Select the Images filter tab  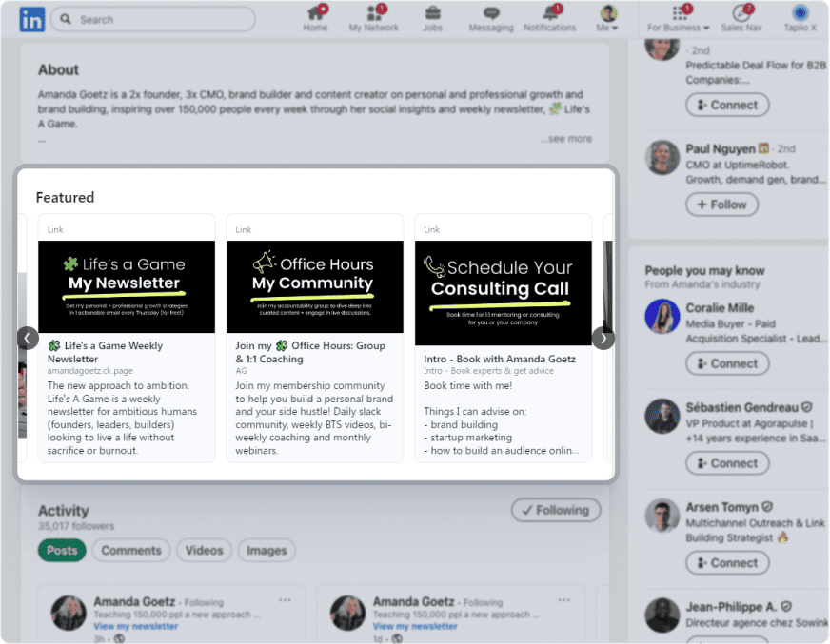pos(267,551)
